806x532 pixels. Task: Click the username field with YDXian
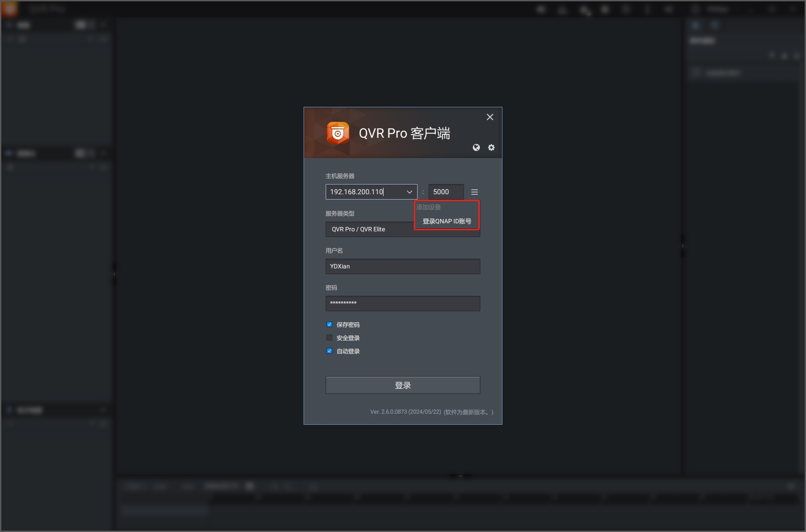pos(403,266)
